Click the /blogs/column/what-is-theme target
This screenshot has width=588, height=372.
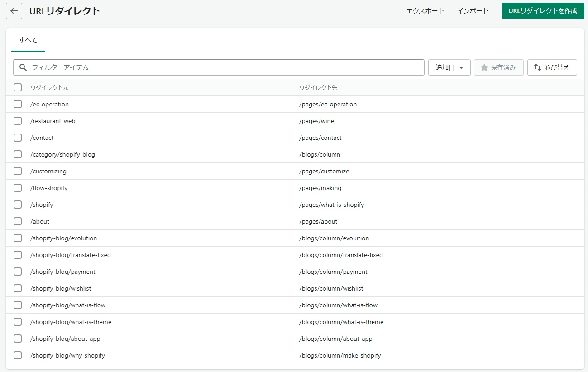pos(341,322)
